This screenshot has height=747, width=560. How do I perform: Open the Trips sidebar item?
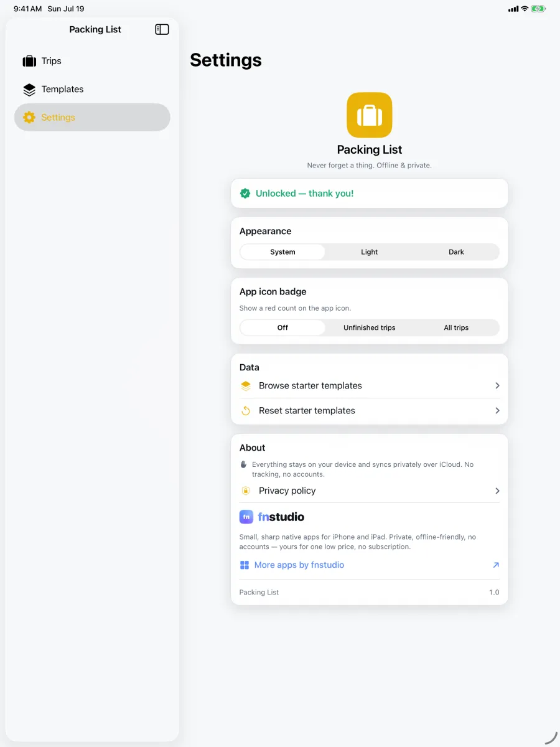click(92, 61)
